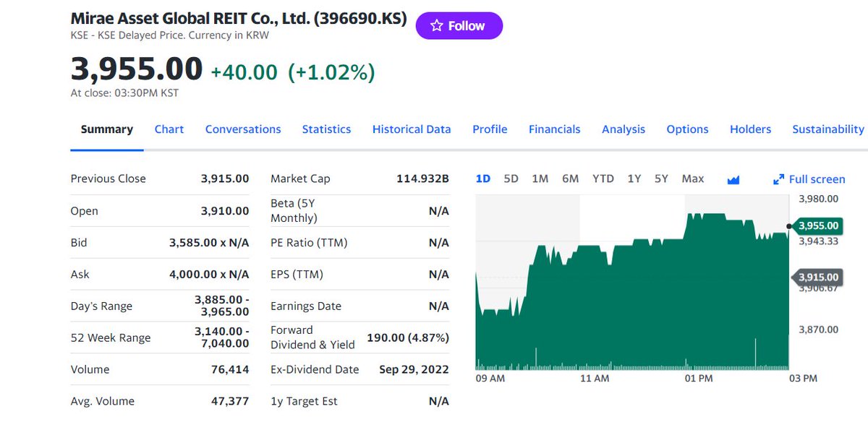This screenshot has height=443, width=868.
Task: Click the 3,980.00 price axis label
Action: 819,199
